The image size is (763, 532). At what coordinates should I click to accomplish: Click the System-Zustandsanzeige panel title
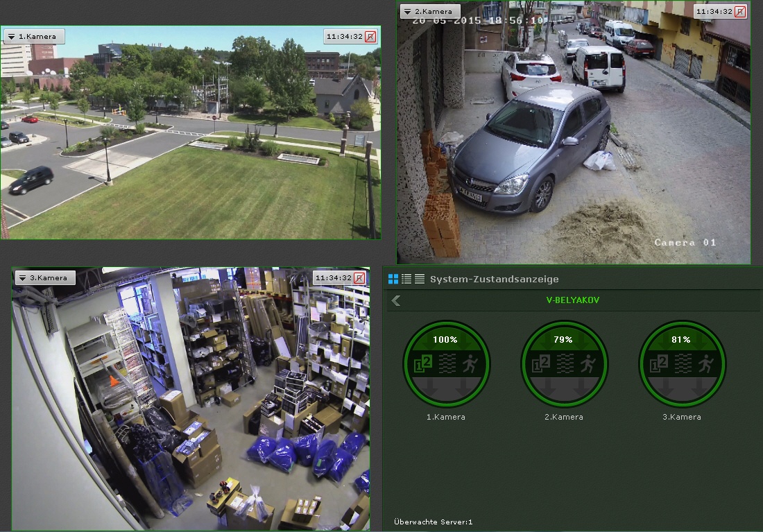pos(494,279)
